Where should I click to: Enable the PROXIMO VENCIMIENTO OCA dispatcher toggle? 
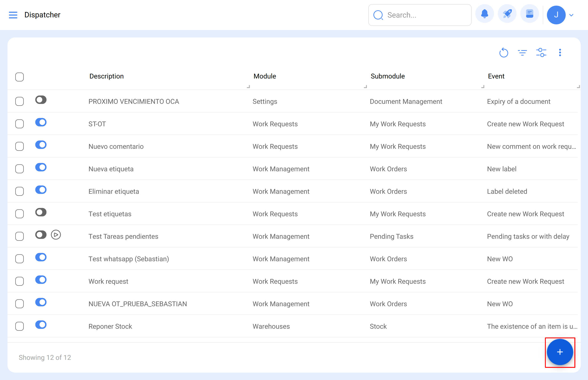click(x=41, y=100)
